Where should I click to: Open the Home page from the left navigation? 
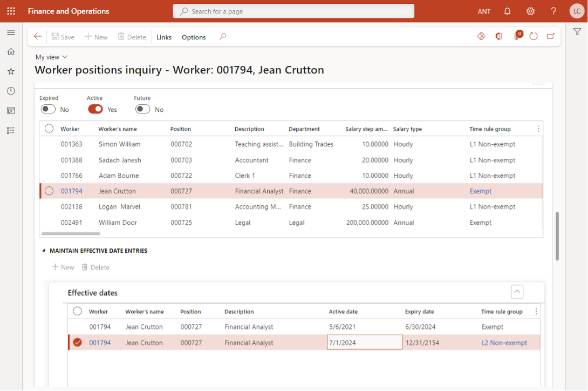11,51
